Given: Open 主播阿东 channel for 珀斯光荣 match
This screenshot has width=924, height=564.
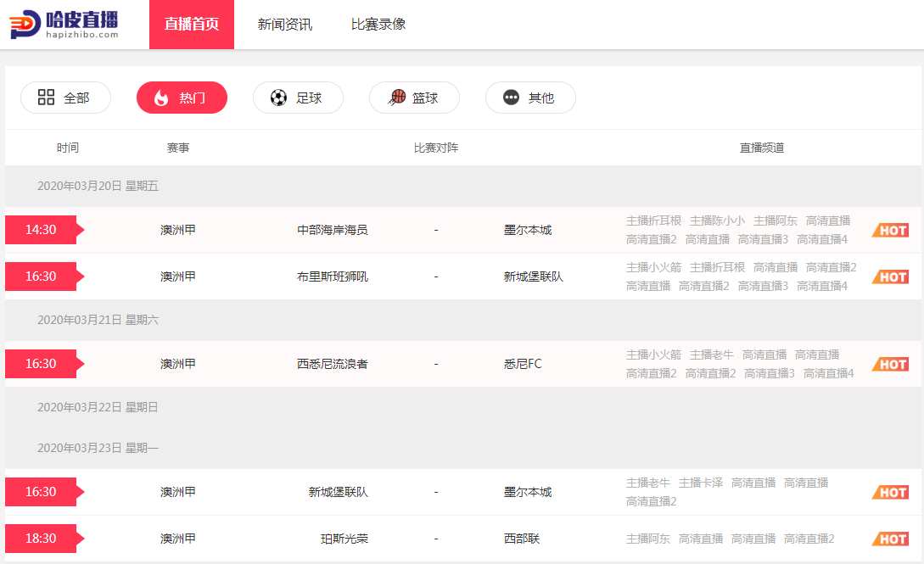Looking at the screenshot, I should pos(648,539).
